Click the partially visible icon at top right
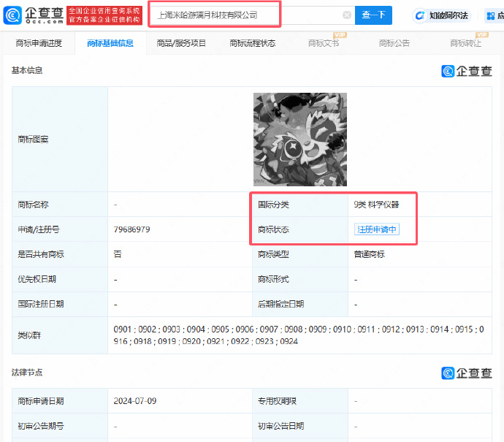Screen dimensions: 504x442 495,15
